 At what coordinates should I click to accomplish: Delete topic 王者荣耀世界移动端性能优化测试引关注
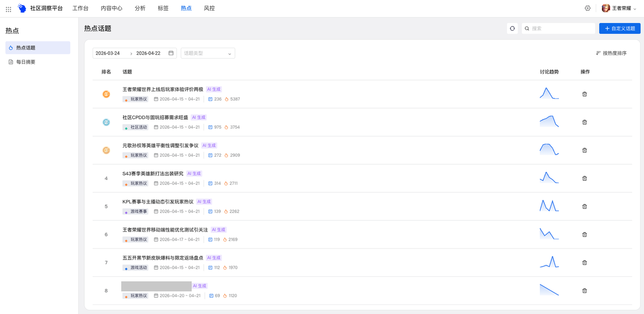point(585,235)
